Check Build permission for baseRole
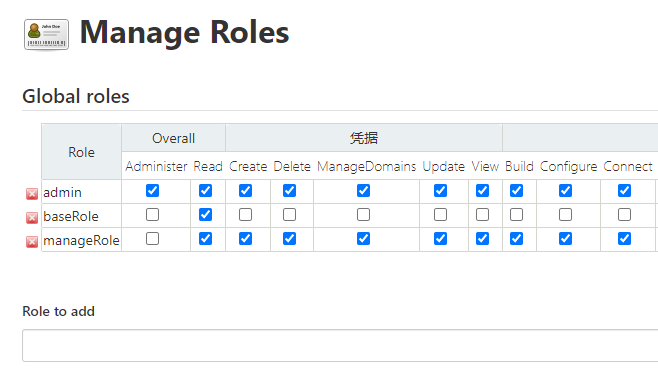Screen dimensions: 658x392 517,214
